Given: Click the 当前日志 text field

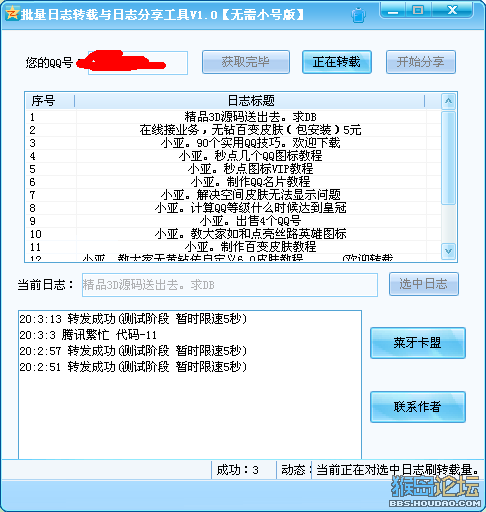Looking at the screenshot, I should [230, 285].
